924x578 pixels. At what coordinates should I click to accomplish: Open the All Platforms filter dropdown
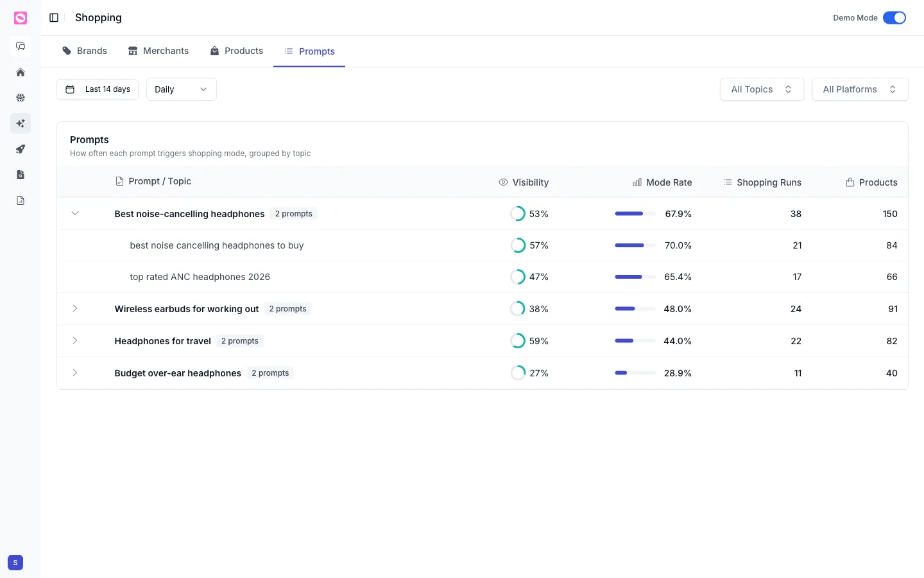click(x=860, y=89)
